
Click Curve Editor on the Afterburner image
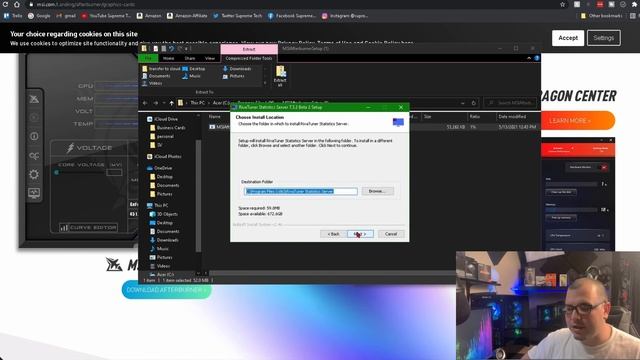89,227
